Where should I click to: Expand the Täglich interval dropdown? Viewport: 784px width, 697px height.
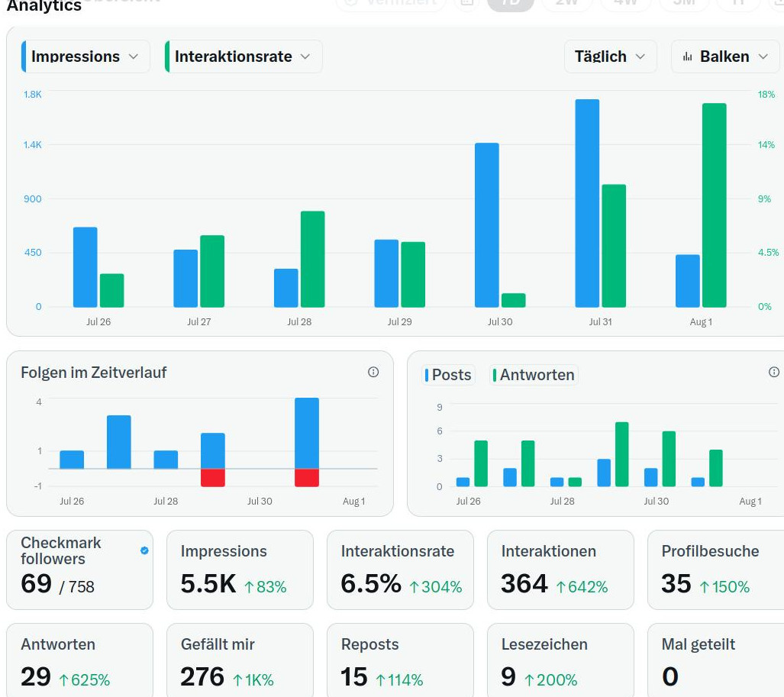pyautogui.click(x=610, y=56)
